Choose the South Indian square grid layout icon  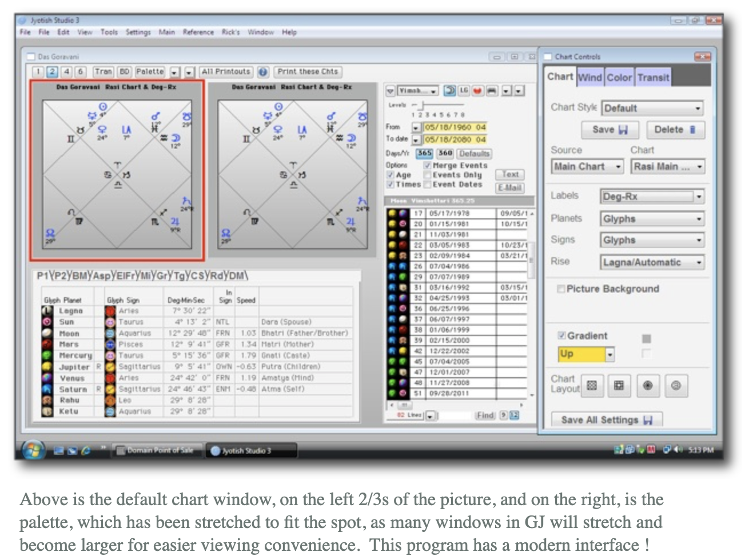[x=619, y=386]
